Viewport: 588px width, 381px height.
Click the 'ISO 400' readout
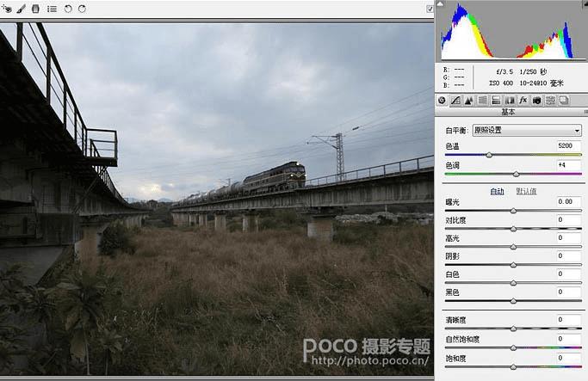(501, 83)
